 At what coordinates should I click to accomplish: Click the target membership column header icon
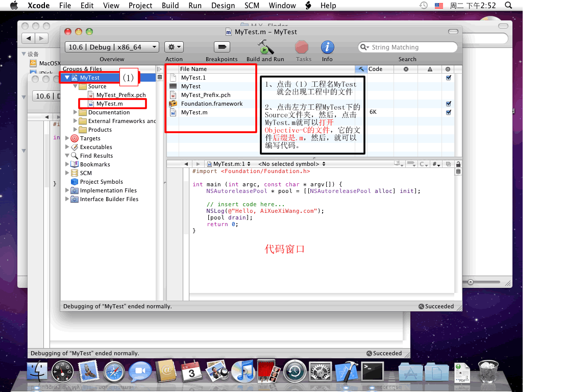448,69
